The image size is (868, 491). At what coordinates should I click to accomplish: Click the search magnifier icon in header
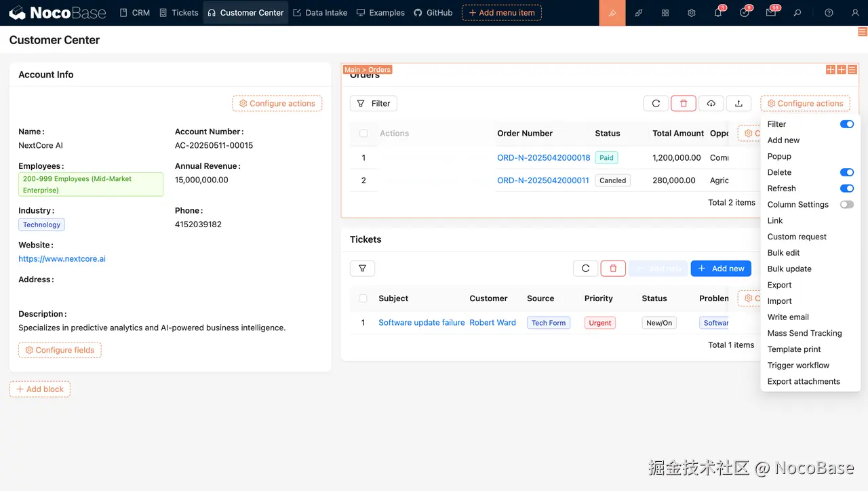coord(797,13)
